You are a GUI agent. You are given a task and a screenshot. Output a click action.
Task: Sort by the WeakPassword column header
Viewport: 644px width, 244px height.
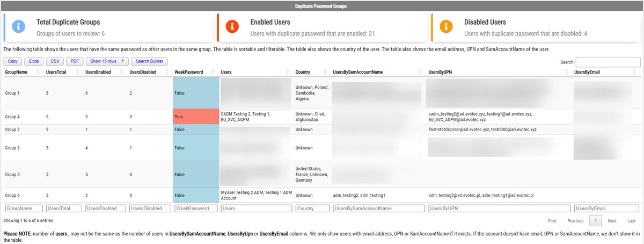click(x=196, y=72)
